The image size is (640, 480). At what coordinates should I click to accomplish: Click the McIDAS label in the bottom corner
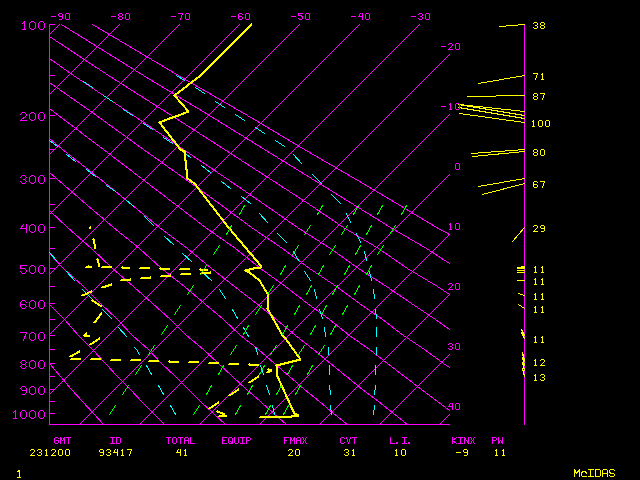(x=594, y=473)
